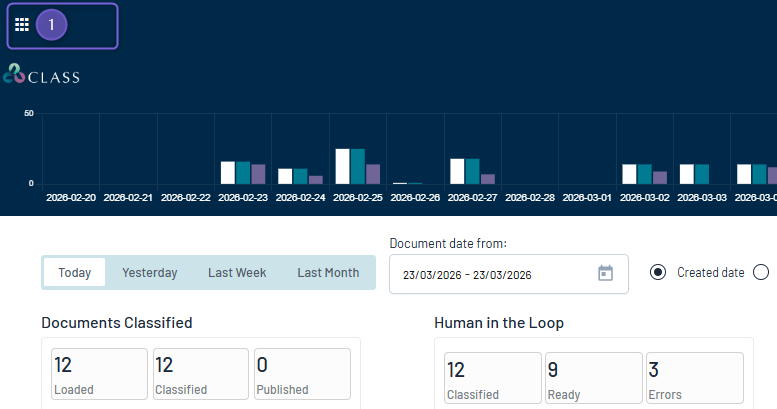The width and height of the screenshot is (777, 409).
Task: Click the white bar for 2026-02-25
Action: click(x=342, y=167)
